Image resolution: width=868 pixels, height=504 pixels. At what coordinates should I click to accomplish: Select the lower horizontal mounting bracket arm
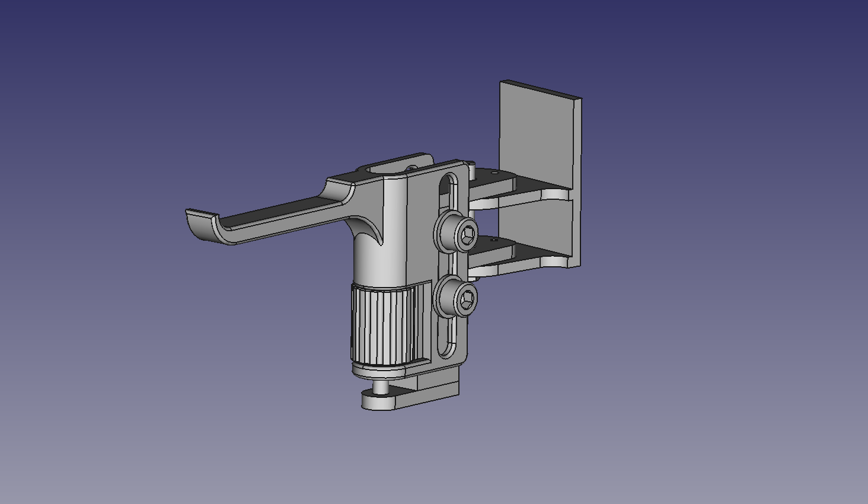point(522,255)
